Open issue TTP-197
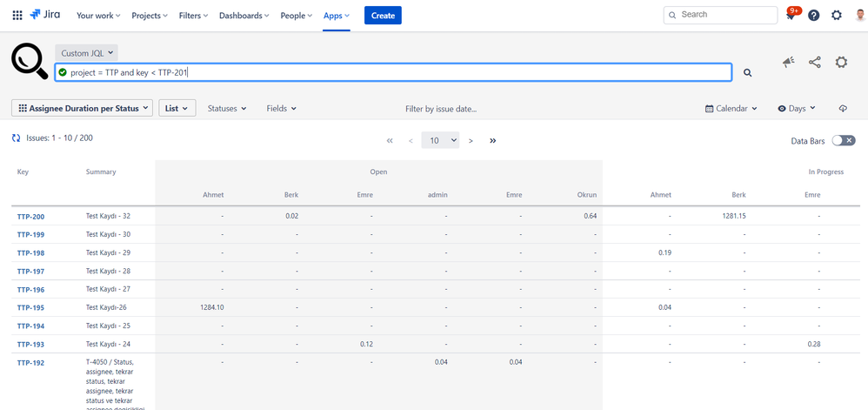868x410 pixels. point(31,272)
